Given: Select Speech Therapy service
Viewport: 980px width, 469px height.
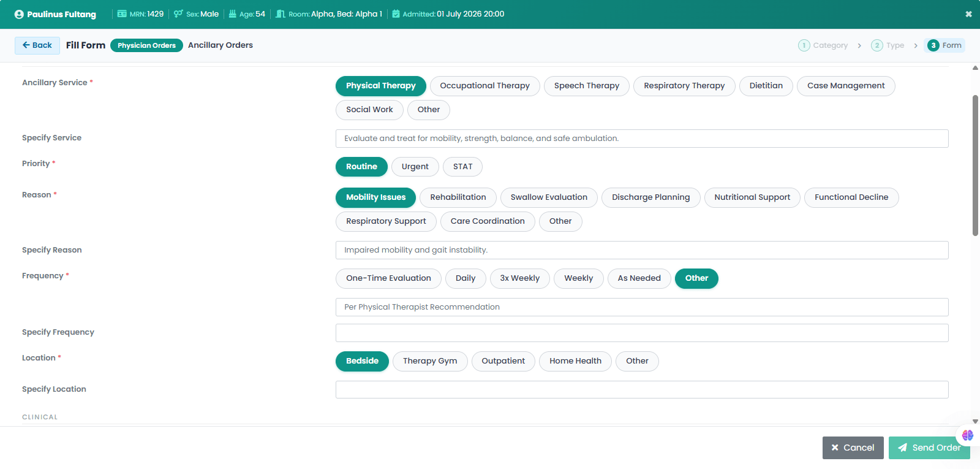Looking at the screenshot, I should 587,86.
